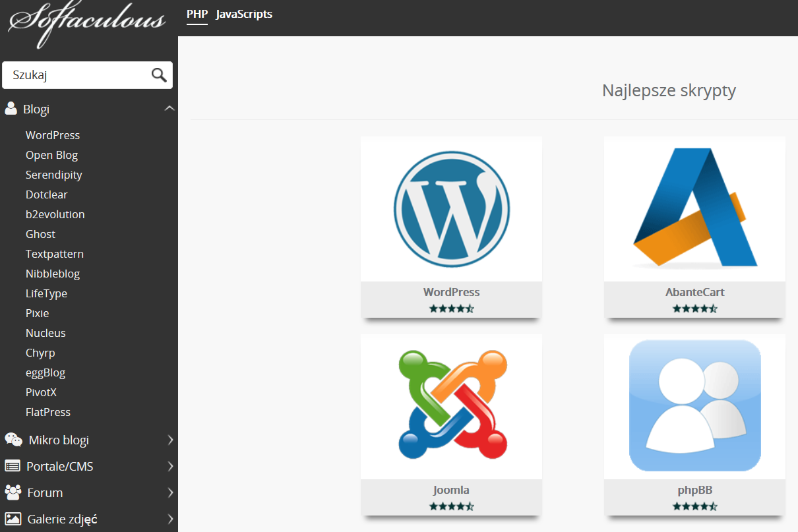Select the Joomla logo icon
Image resolution: width=798 pixels, height=532 pixels.
coord(451,405)
